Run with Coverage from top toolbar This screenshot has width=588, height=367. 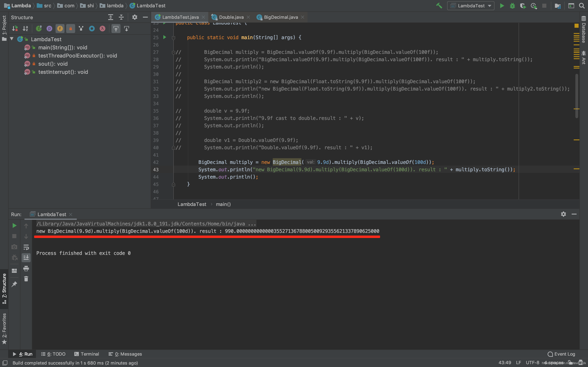(523, 6)
